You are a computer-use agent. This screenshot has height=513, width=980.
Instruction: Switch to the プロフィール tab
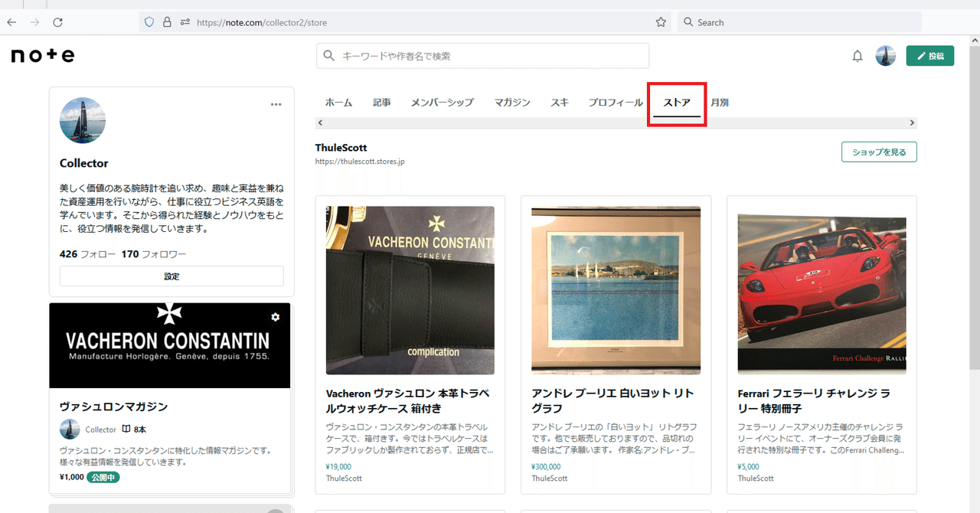click(616, 103)
